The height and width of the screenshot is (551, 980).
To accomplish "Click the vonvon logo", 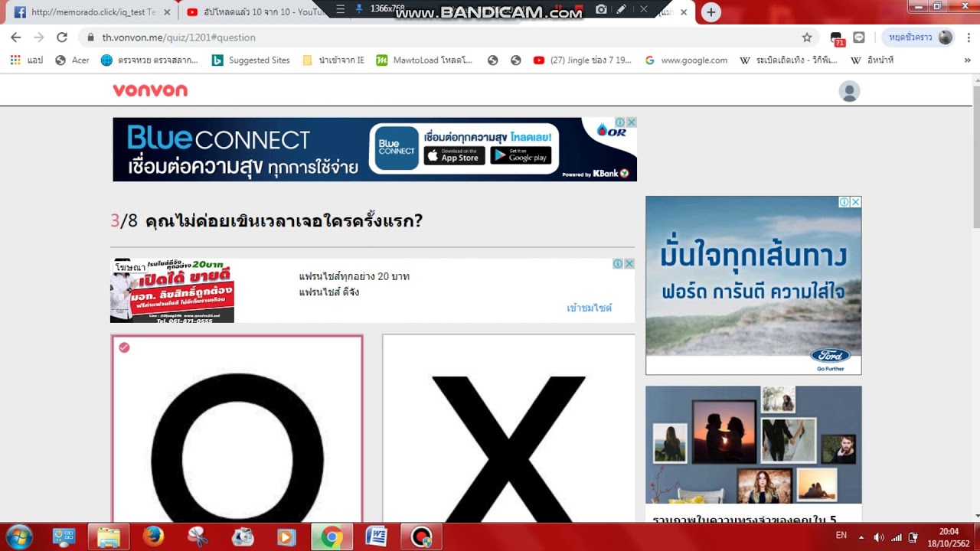I will [x=150, y=90].
